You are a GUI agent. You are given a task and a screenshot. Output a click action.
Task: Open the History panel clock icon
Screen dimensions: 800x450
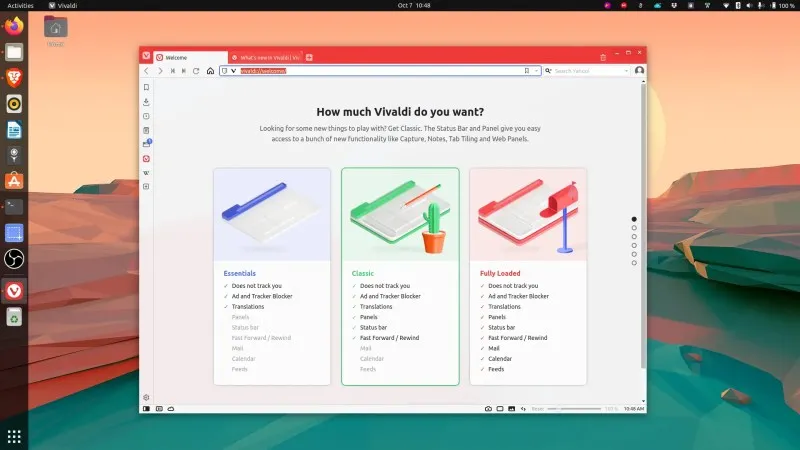(x=146, y=116)
